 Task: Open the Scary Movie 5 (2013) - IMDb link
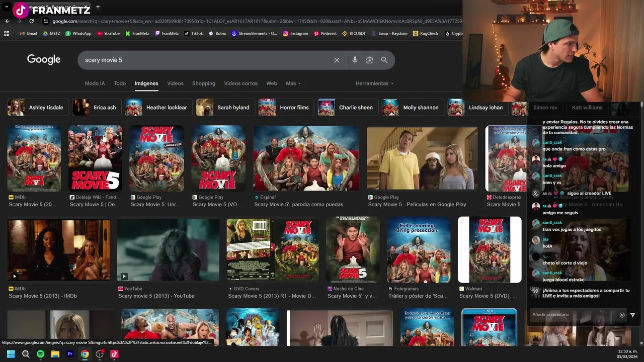click(43, 296)
